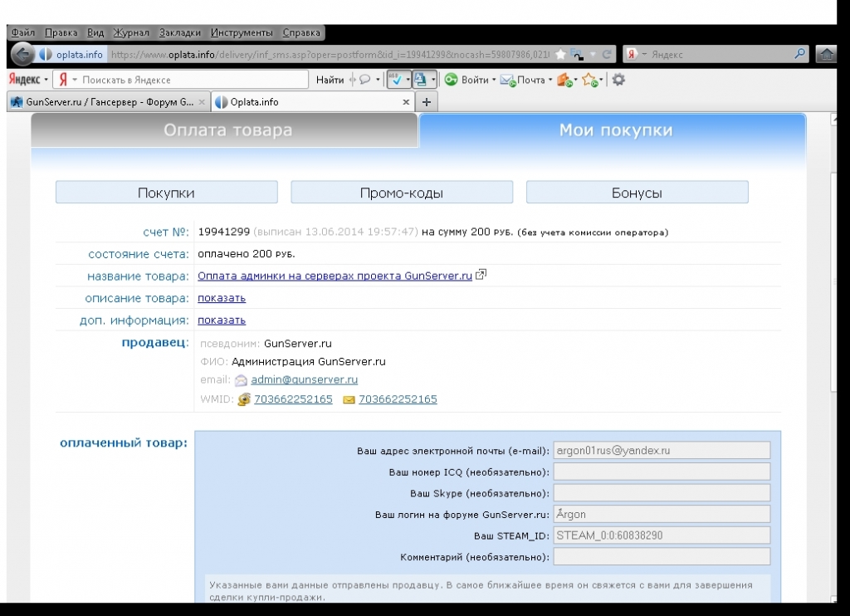Bookmark this page with the star icon
The height and width of the screenshot is (616, 850).
click(560, 55)
